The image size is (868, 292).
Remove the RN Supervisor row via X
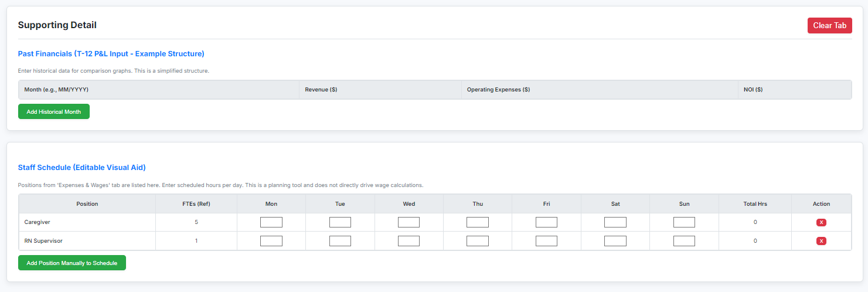821,241
